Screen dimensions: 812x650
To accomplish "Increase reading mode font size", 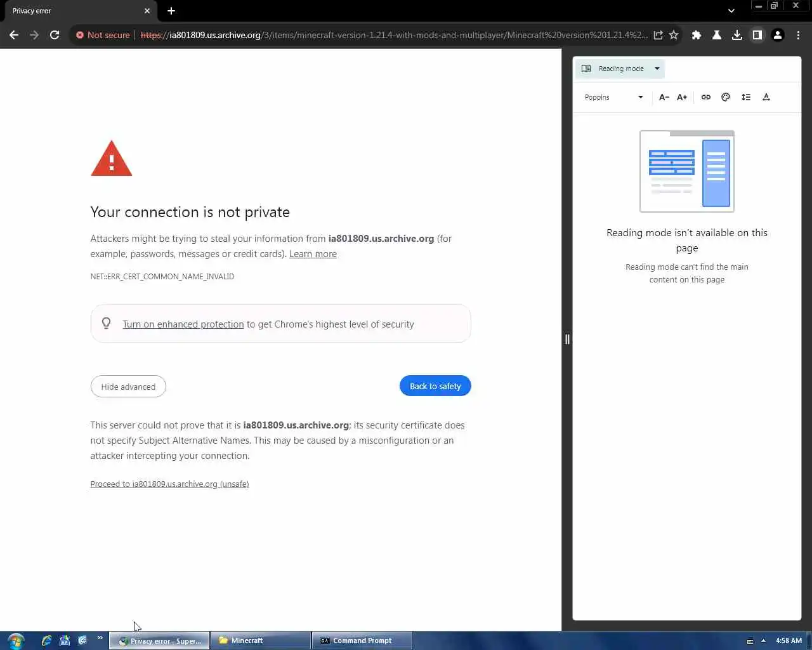I will tap(682, 97).
